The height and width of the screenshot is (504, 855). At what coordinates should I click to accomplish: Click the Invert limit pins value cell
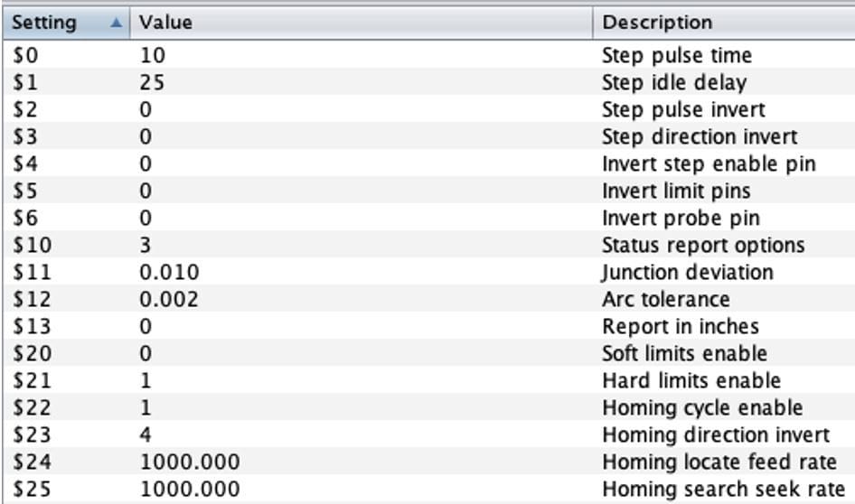click(146, 191)
